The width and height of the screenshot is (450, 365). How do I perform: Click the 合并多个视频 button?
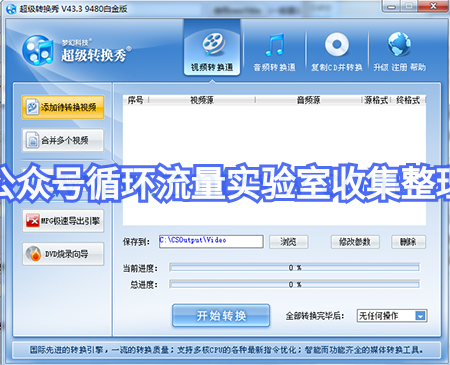(63, 140)
